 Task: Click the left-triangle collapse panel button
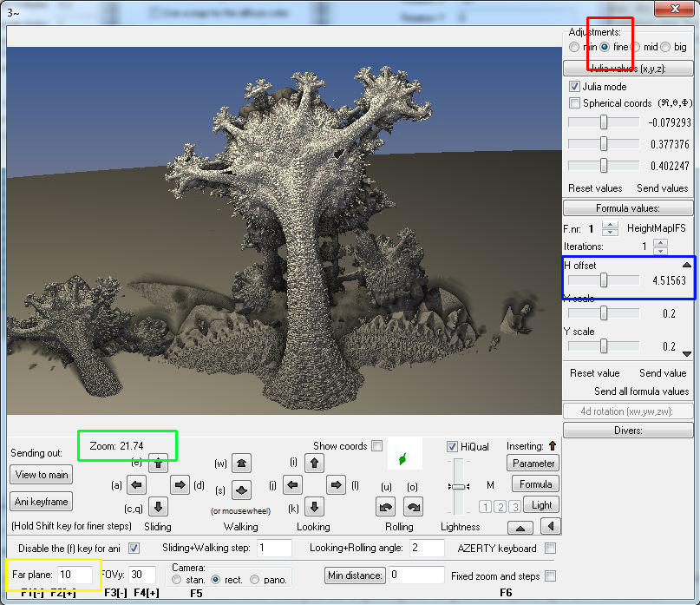(x=550, y=526)
